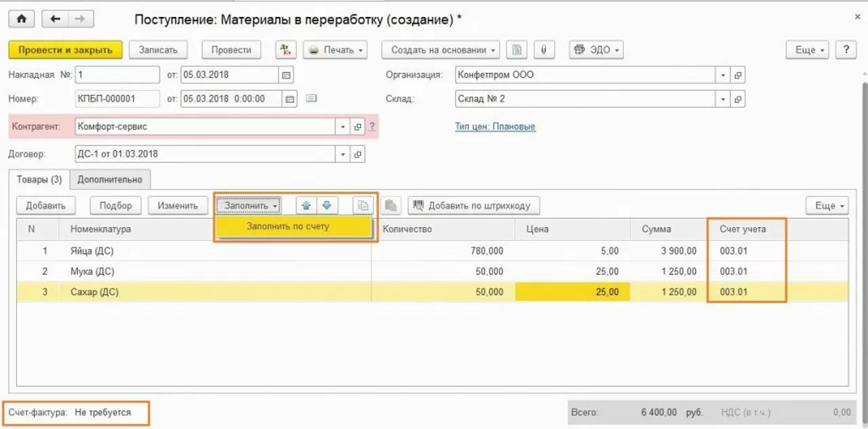
Task: Select the Мука (ДС) row
Action: 432,271
